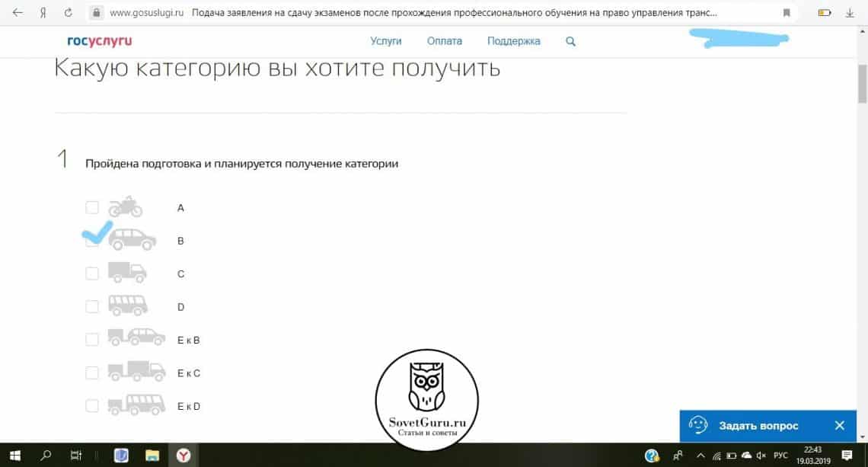Image resolution: width=868 pixels, height=467 pixels.
Task: Select the 'Е к В' trailer category checkbox
Action: coord(92,339)
